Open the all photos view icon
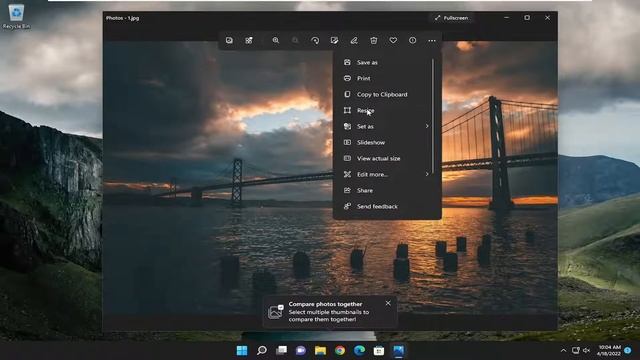 [x=229, y=40]
